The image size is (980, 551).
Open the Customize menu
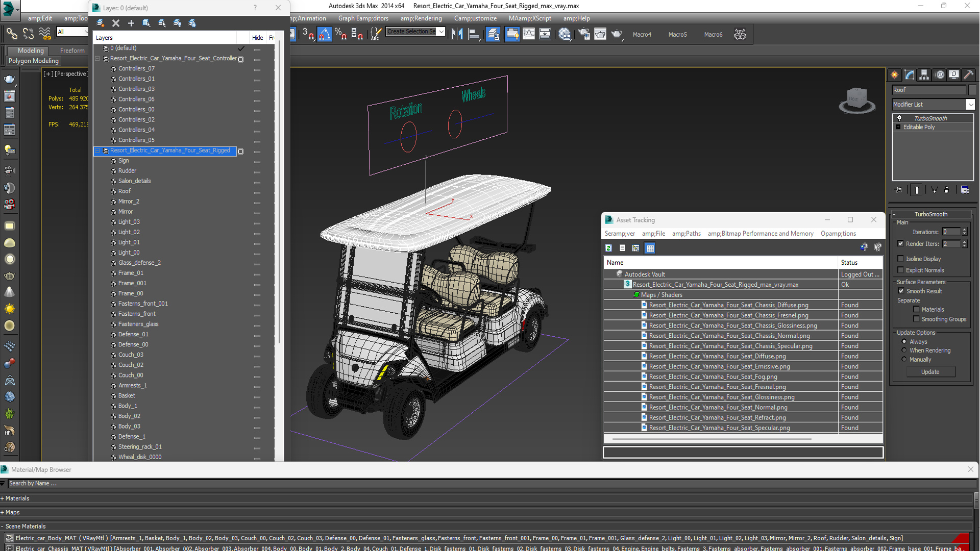coord(475,18)
